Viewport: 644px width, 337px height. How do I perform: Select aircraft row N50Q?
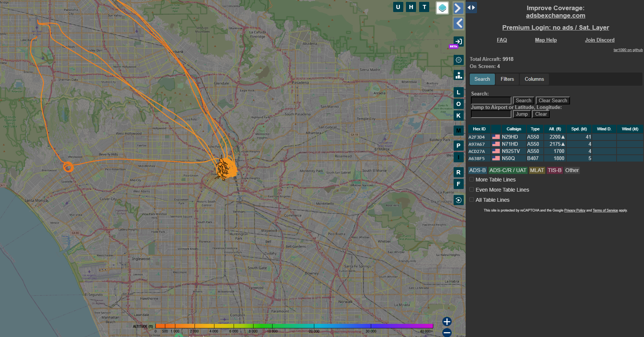coord(556,159)
